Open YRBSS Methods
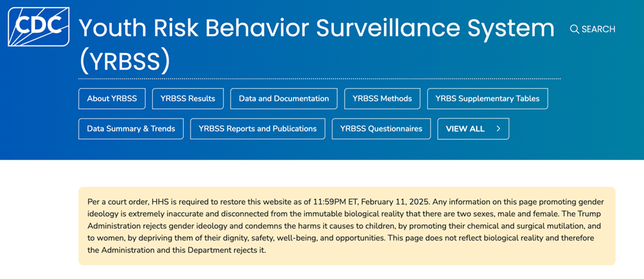 coord(382,99)
